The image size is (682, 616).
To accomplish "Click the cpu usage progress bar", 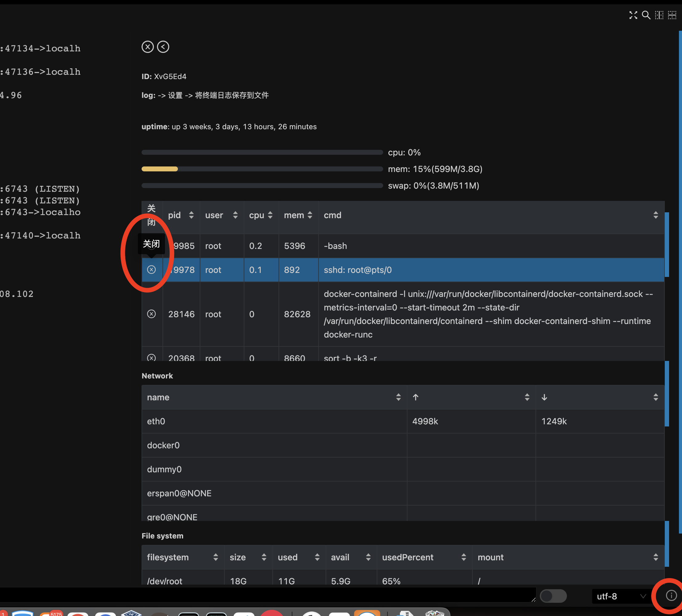I will 262,152.
